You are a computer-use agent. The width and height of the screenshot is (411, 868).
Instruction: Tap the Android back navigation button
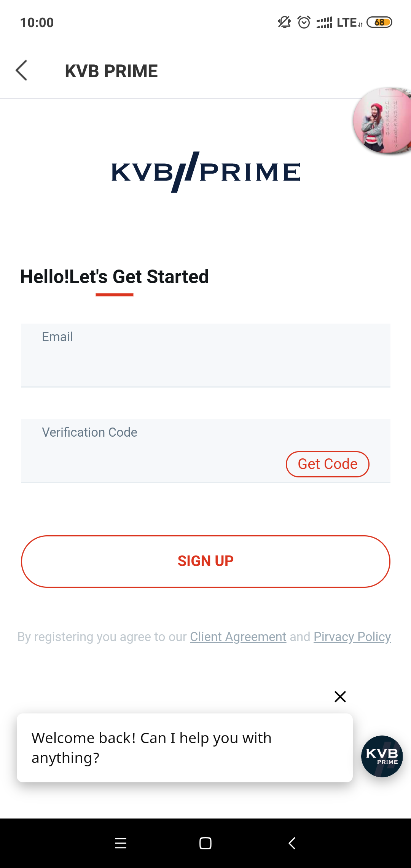click(292, 843)
